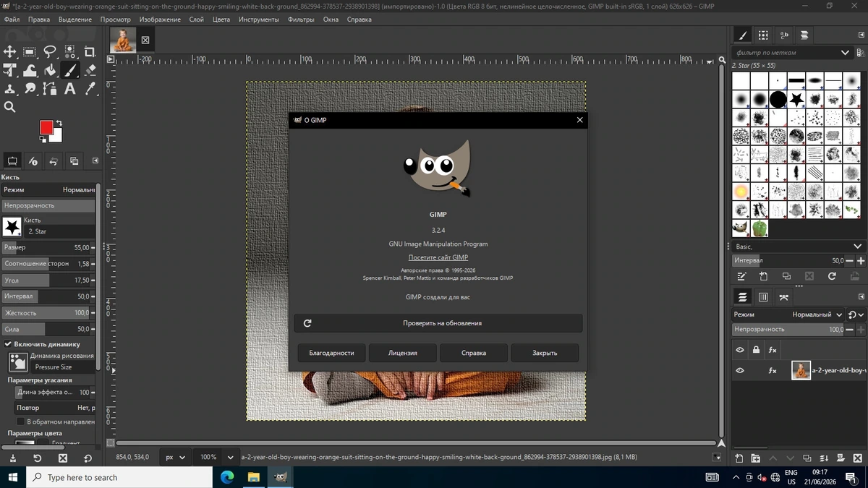Click the Проверить на обновления button
The width and height of the screenshot is (868, 488).
(x=438, y=323)
